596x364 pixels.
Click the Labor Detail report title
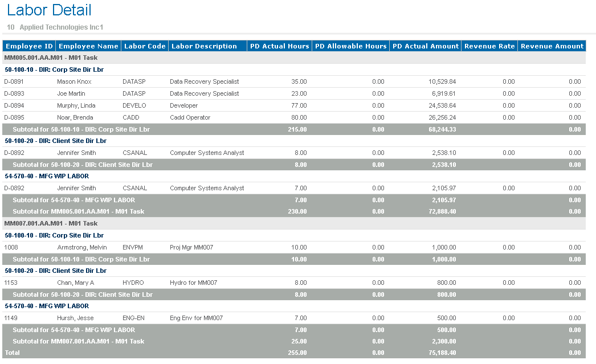click(x=49, y=10)
